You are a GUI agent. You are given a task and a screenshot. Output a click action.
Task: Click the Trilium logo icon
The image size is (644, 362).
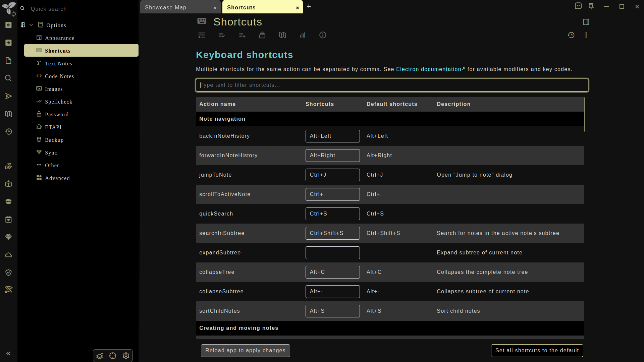tap(9, 8)
